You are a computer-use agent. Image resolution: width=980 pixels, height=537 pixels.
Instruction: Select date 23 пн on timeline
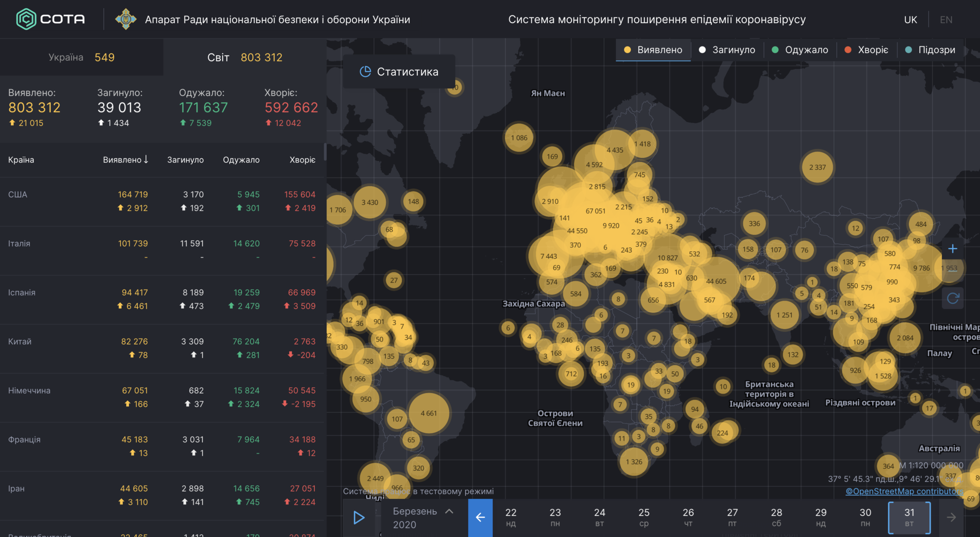pos(555,517)
